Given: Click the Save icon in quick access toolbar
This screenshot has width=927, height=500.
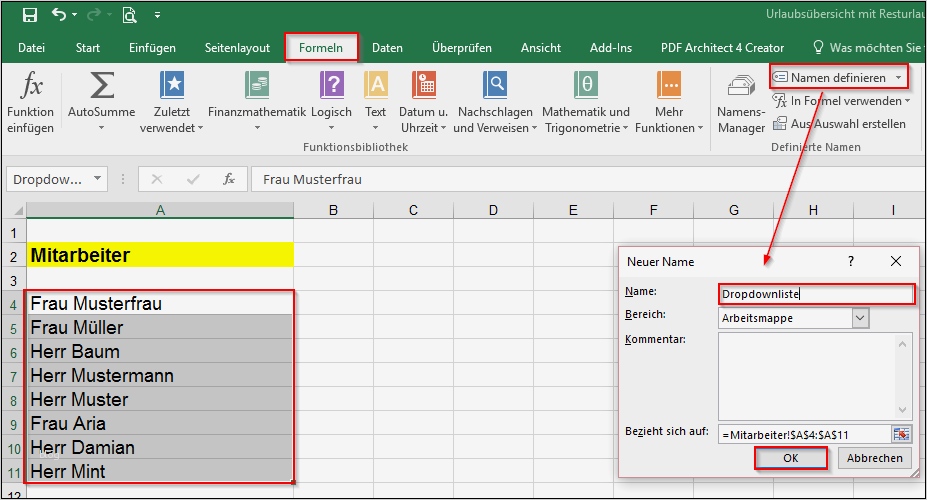Looking at the screenshot, I should pos(30,15).
